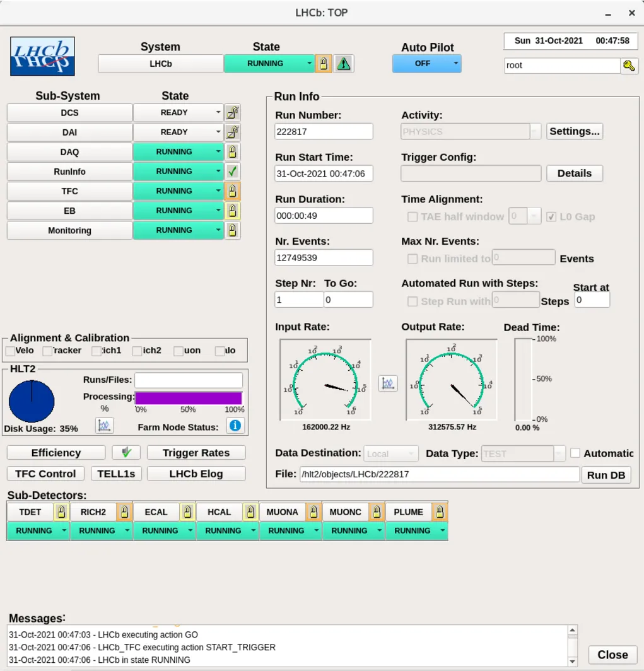The height and width of the screenshot is (671, 644).
Task: Click Messages scrollbar down arrow
Action: click(573, 661)
